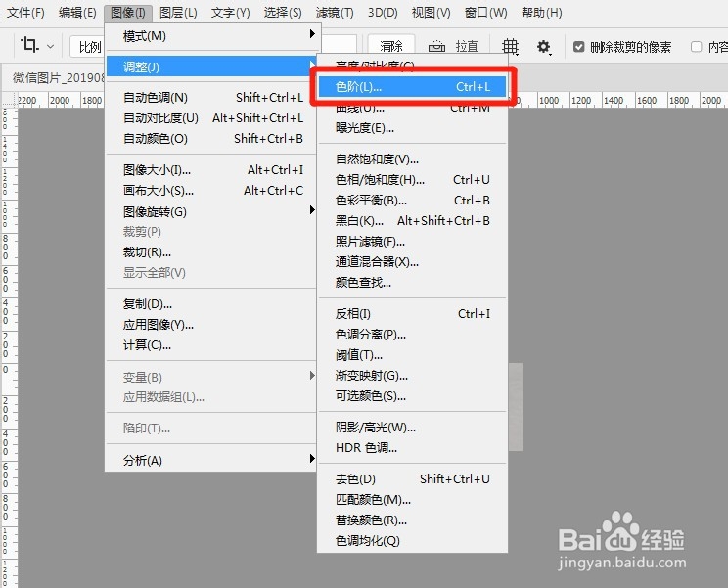Select 阴影/高光(W)... command

tap(412, 427)
